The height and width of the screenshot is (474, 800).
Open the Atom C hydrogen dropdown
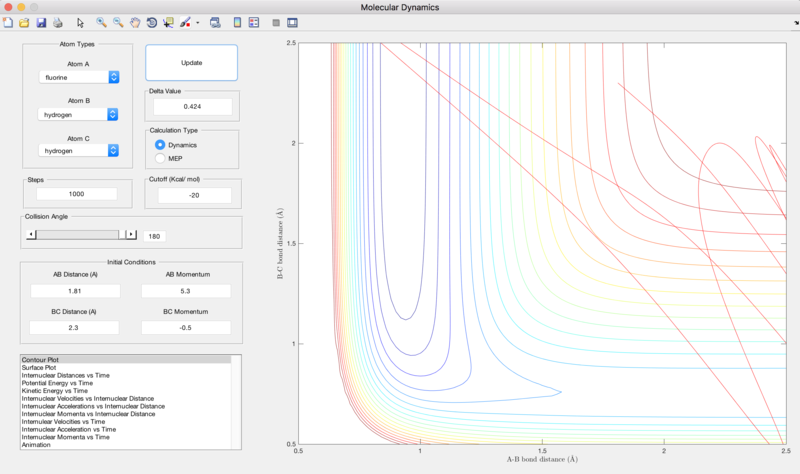click(x=79, y=151)
